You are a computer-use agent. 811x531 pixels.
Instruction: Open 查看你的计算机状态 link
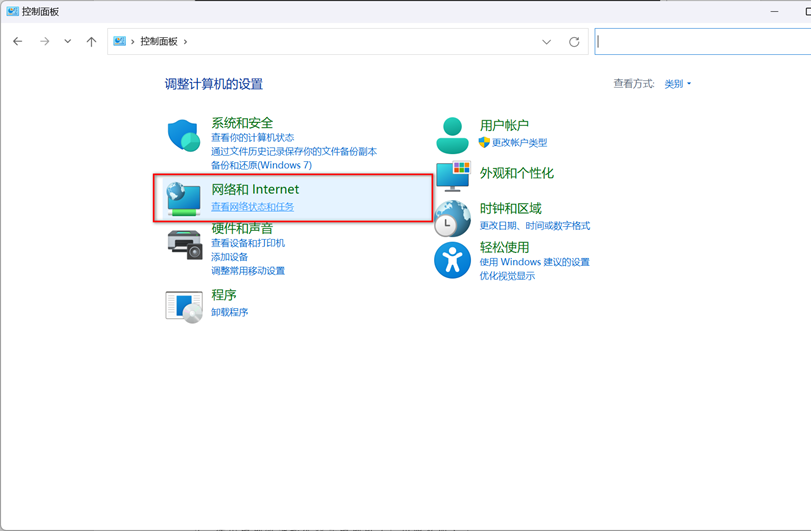[252, 138]
